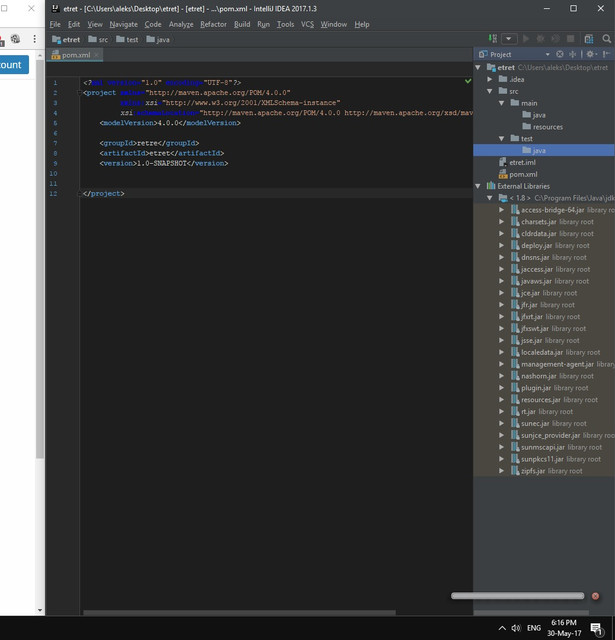Click Collapse All in Project panel
The width and height of the screenshot is (615, 640).
pos(573,54)
